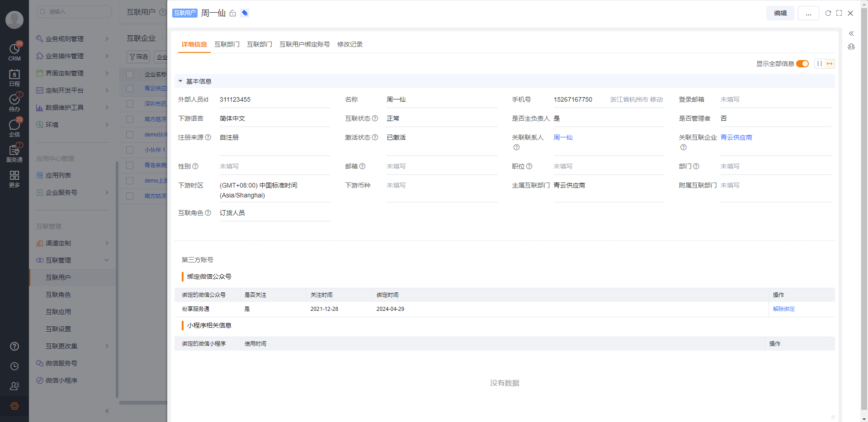Image resolution: width=868 pixels, height=422 pixels.
Task: Show help below 关联联系人 label
Action: (x=516, y=147)
